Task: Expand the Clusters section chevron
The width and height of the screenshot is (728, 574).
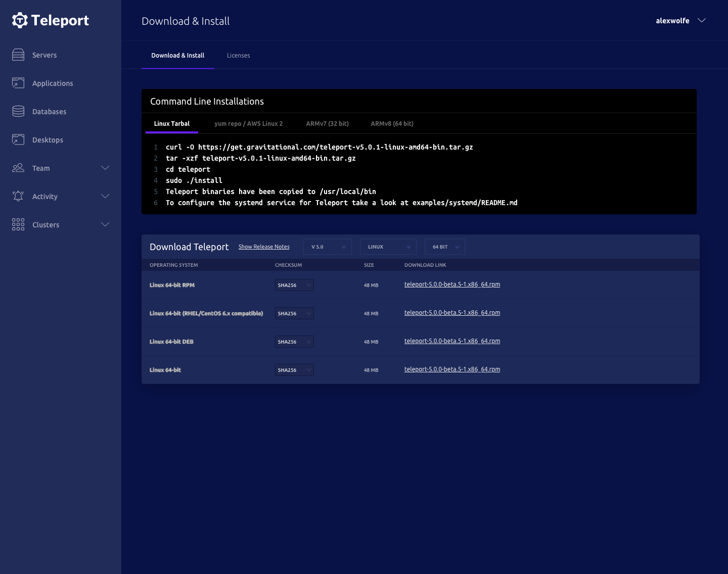Action: [x=105, y=224]
